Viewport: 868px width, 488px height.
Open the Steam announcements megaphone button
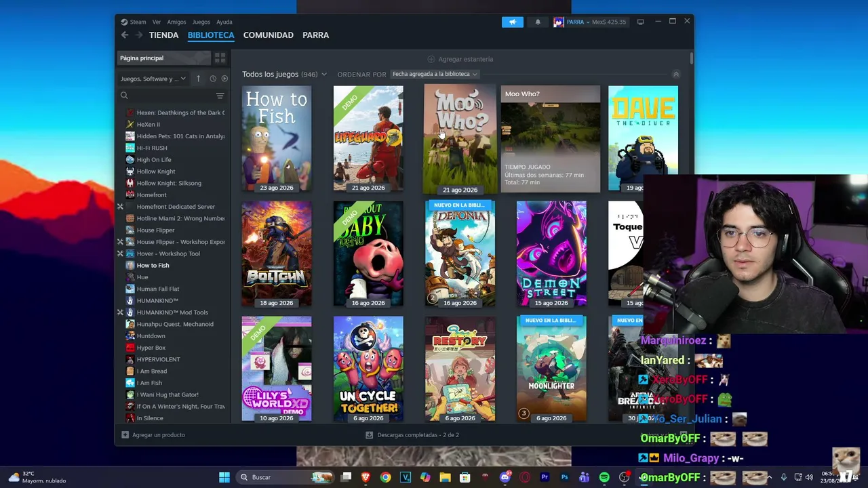(513, 22)
